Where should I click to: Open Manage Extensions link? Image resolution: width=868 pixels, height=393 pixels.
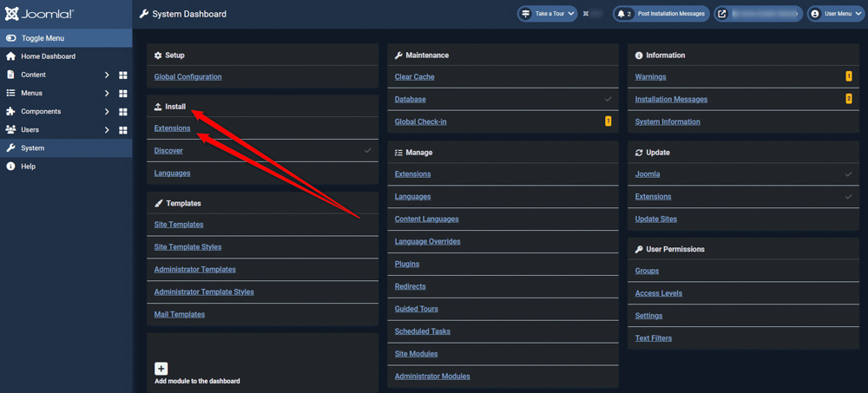click(413, 174)
